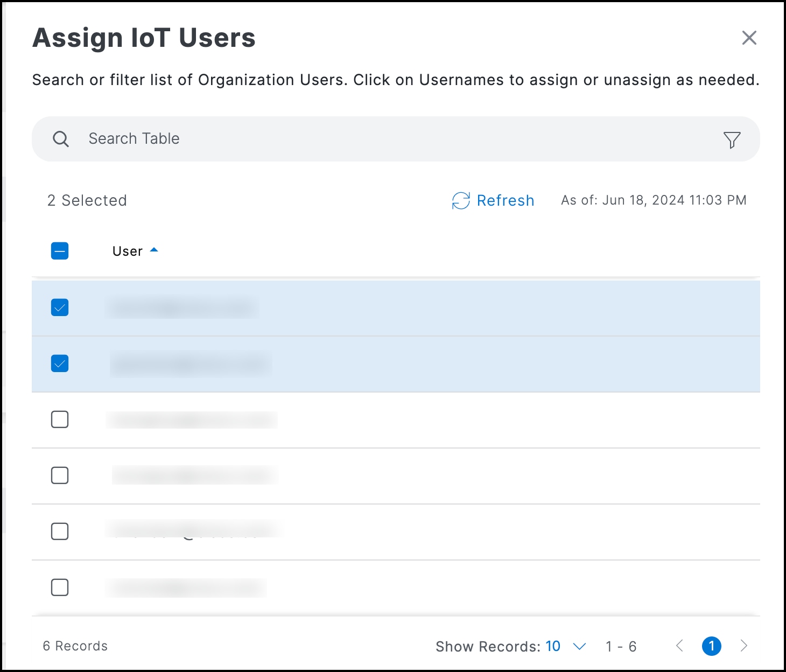Click the 'As of: Jun 18, 2024 11:03 PM' timestamp
Viewport: 786px width, 672px height.
click(x=654, y=200)
